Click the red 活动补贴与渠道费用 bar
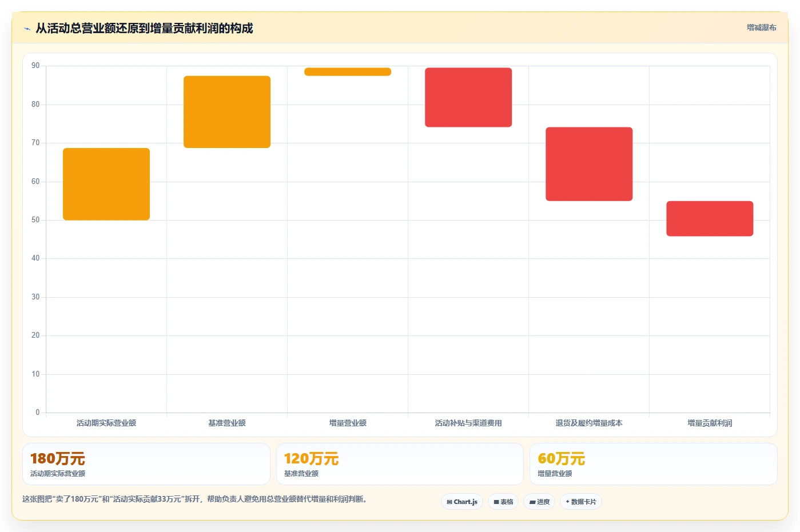 (x=468, y=97)
